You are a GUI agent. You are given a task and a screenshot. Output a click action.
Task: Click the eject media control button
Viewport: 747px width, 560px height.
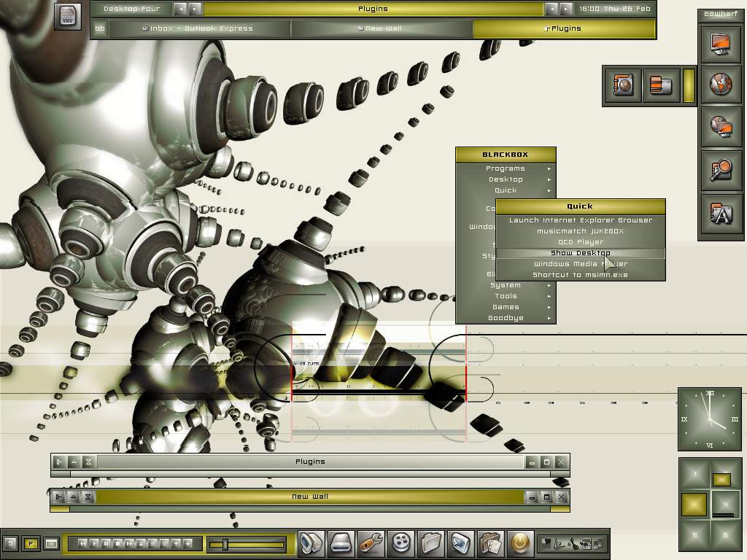141,543
